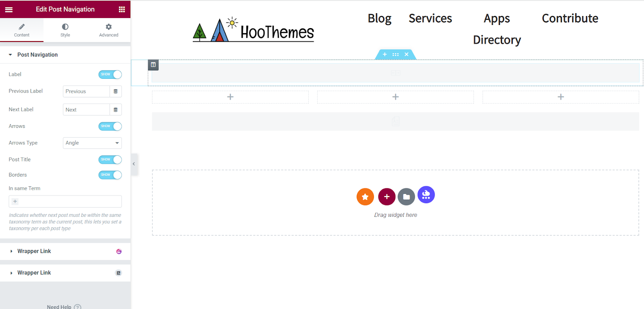Click the In same Term plus icon
The width and height of the screenshot is (644, 309).
pos(15,202)
